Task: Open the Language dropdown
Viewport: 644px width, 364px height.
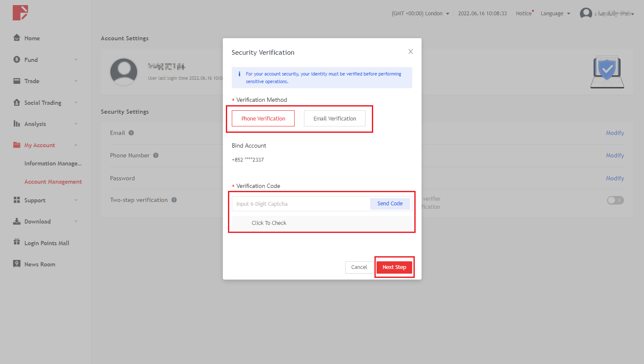Action: pos(555,14)
